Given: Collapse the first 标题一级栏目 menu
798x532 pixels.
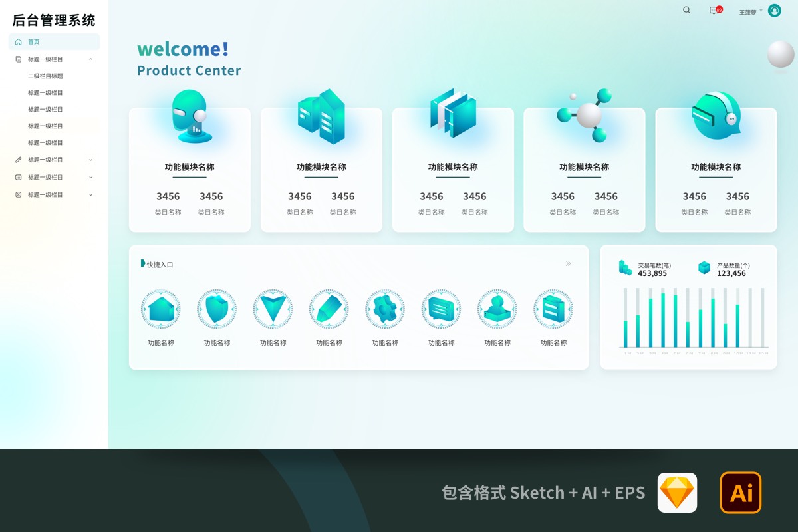Looking at the screenshot, I should pos(91,59).
